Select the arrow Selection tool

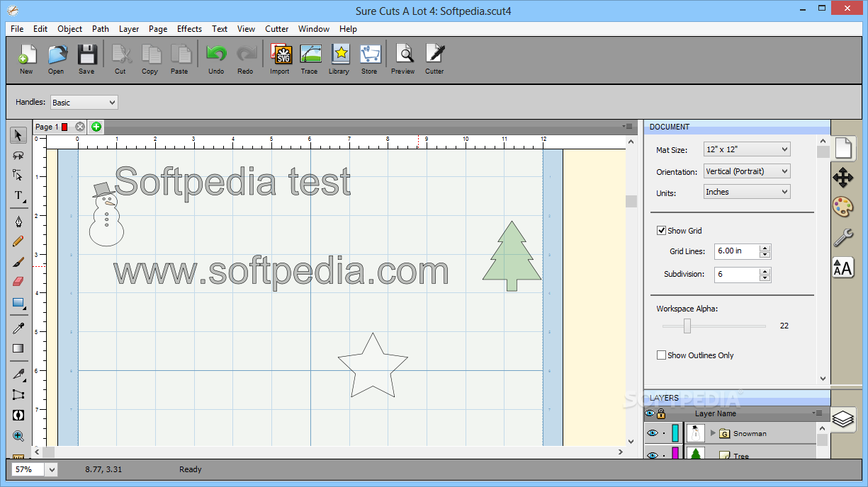pyautogui.click(x=18, y=135)
